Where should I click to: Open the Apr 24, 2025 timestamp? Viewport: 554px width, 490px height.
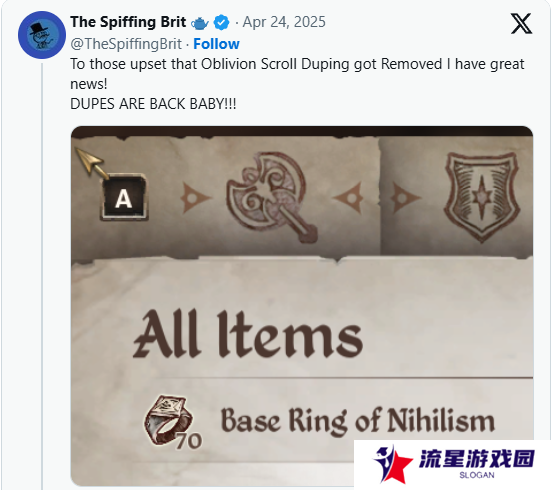(x=284, y=22)
